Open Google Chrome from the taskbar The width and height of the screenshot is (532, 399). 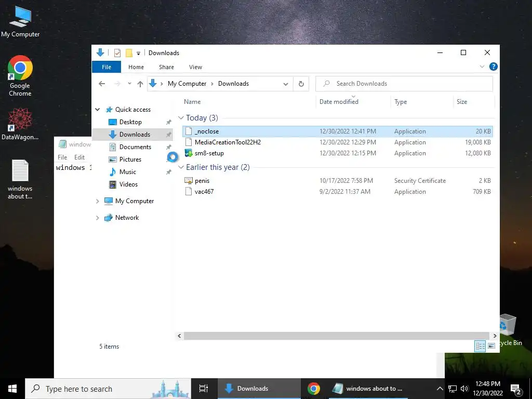click(314, 389)
